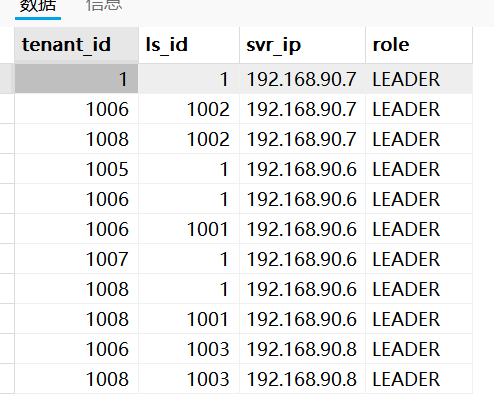Sort by the tenant_id column header

tap(76, 45)
